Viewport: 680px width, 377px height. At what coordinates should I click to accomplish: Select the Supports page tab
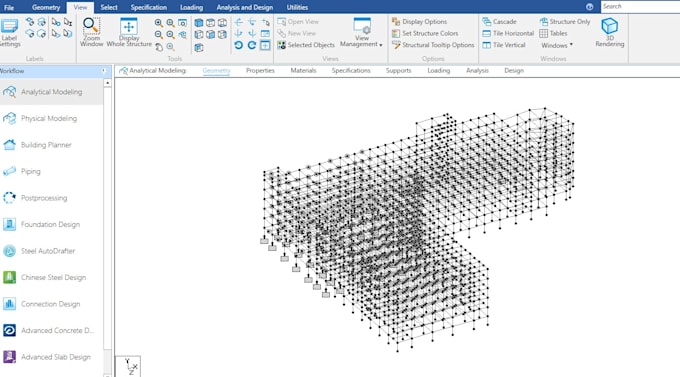[x=398, y=71]
